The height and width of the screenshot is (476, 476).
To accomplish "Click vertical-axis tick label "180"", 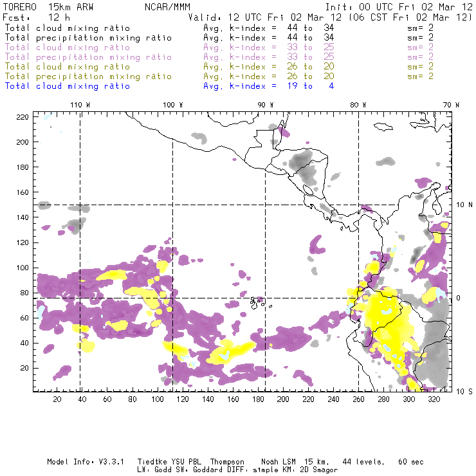I will pos(23,167).
